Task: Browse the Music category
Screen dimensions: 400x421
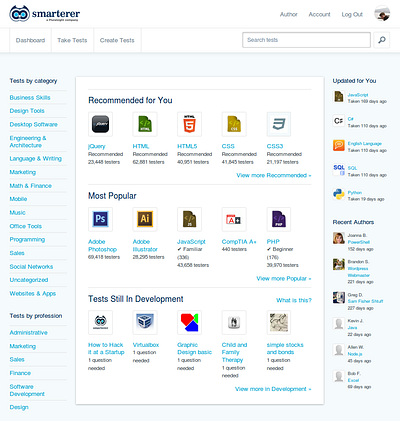Action: (17, 212)
